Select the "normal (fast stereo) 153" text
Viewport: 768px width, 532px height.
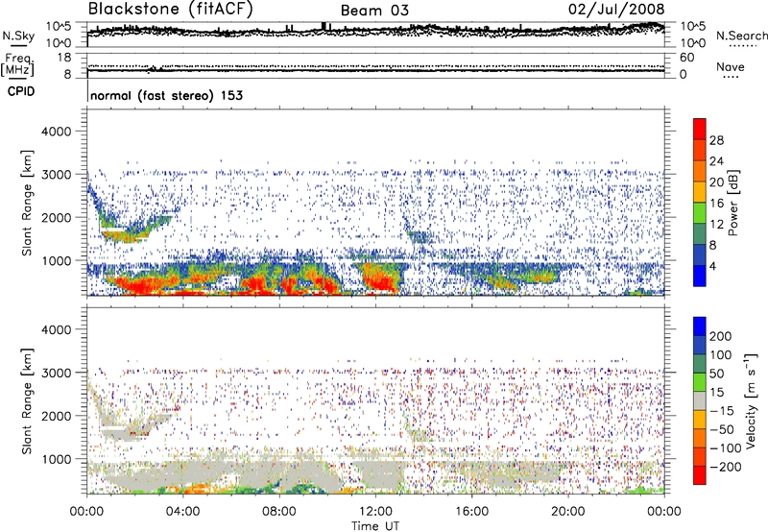tap(166, 95)
